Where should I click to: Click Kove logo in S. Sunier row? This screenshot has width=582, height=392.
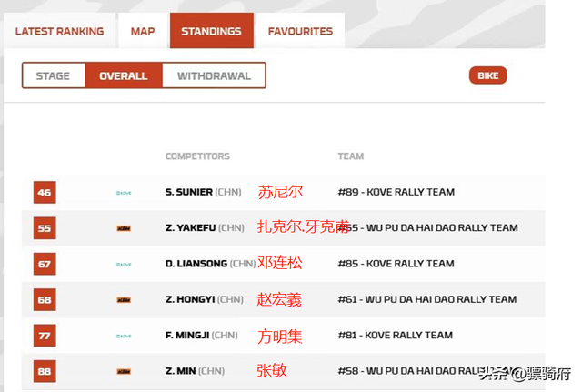pyautogui.click(x=124, y=193)
